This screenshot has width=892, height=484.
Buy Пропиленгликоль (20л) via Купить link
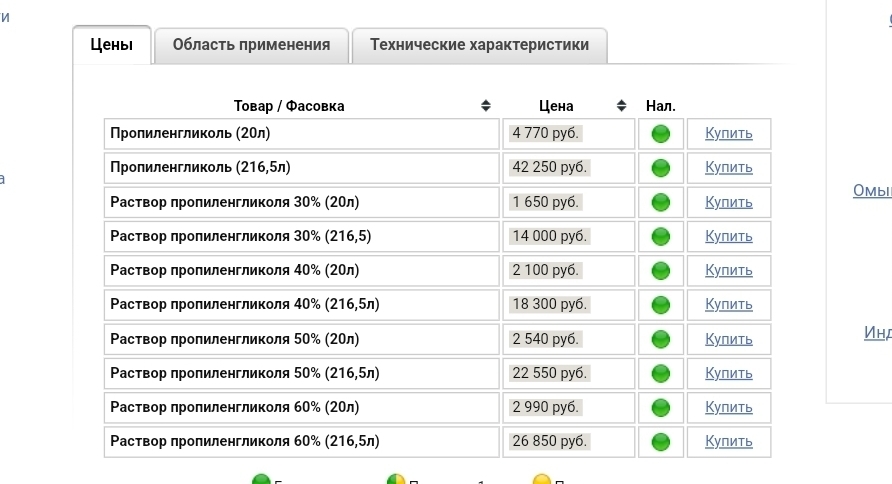pyautogui.click(x=729, y=133)
